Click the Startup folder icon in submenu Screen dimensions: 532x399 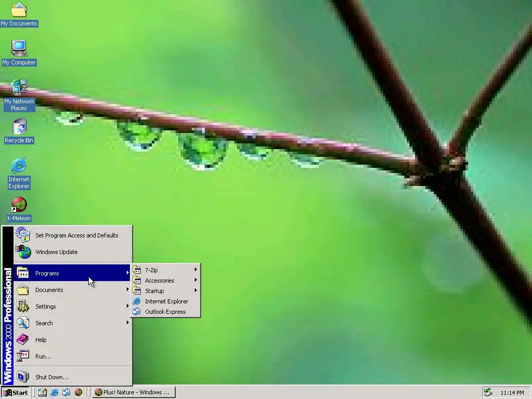tap(137, 291)
